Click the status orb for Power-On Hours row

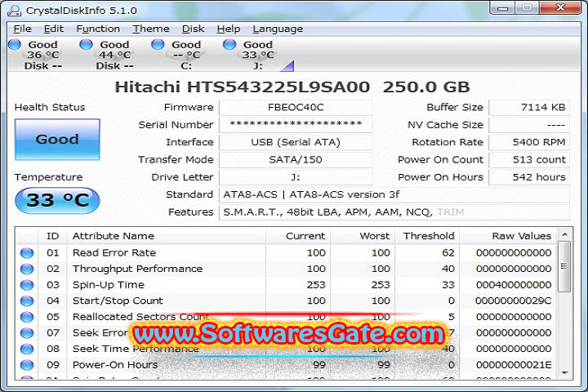tap(27, 364)
